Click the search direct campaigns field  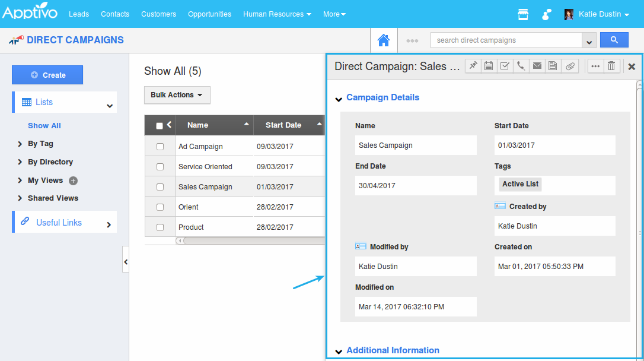pos(506,40)
